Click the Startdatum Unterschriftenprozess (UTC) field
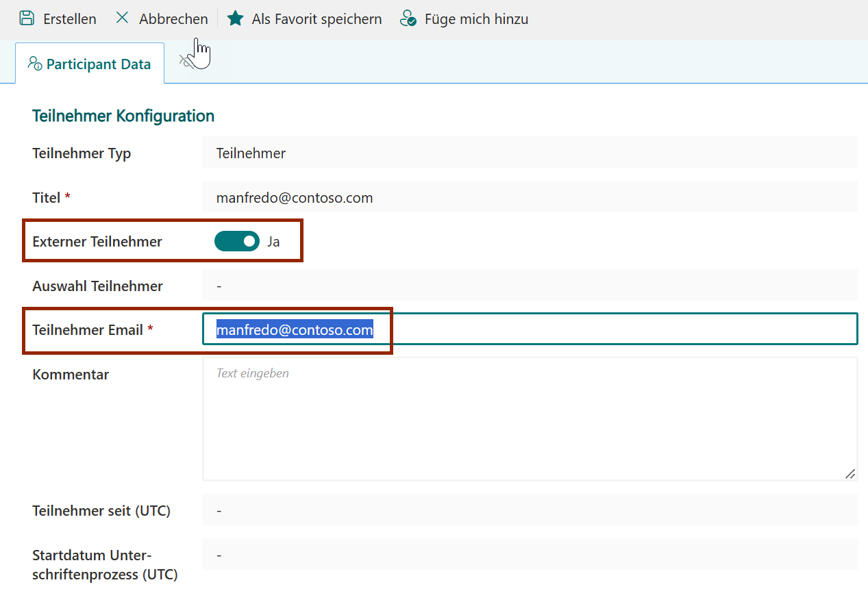The image size is (868, 589). [x=529, y=555]
